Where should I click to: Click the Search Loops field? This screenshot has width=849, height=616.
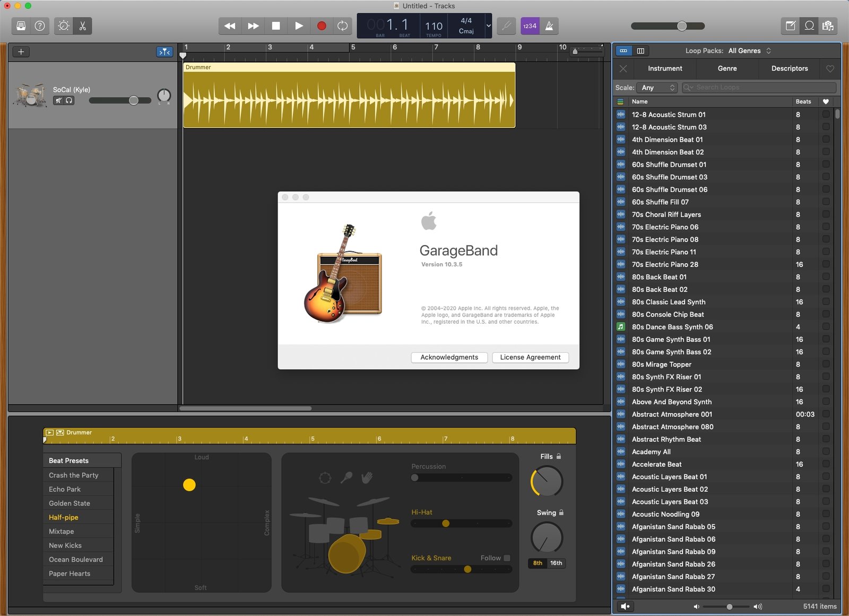759,88
